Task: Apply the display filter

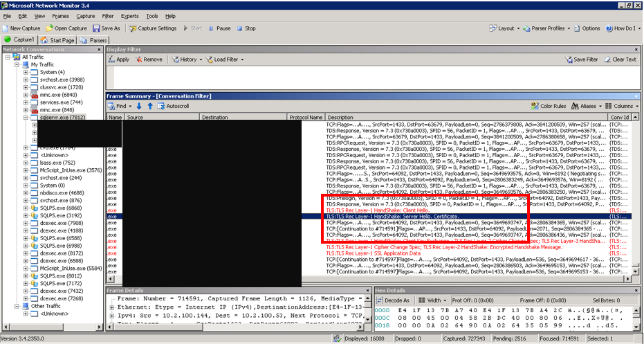Action: (x=119, y=60)
